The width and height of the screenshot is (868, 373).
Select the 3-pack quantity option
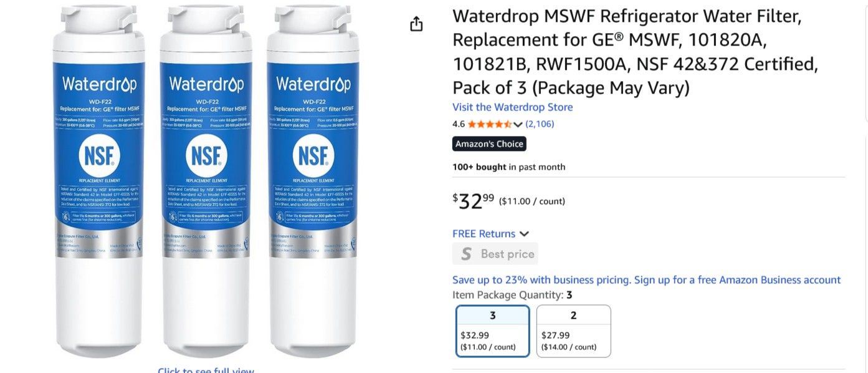click(493, 331)
